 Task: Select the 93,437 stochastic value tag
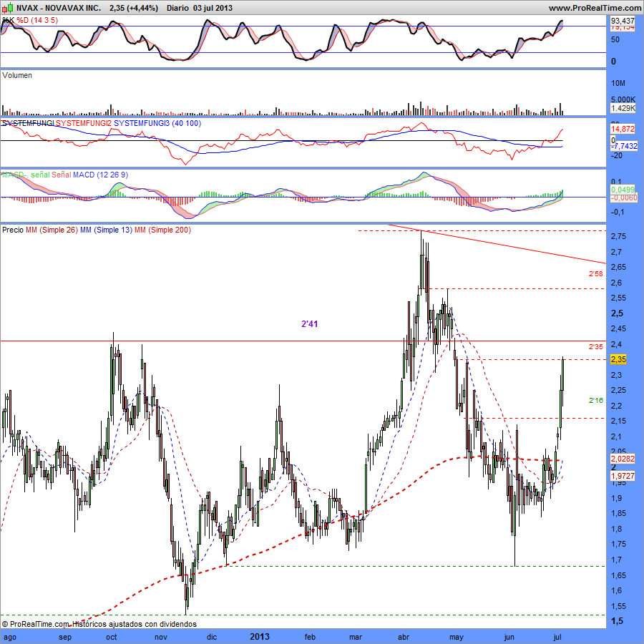pyautogui.click(x=623, y=21)
